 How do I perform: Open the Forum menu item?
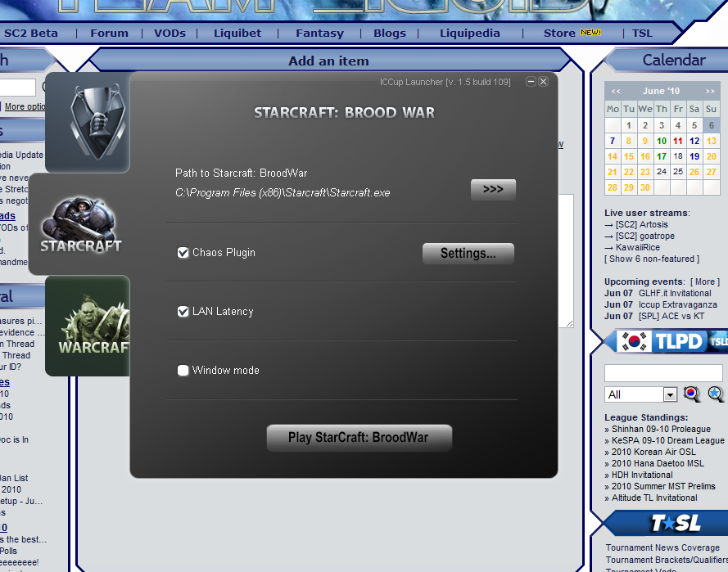click(109, 34)
